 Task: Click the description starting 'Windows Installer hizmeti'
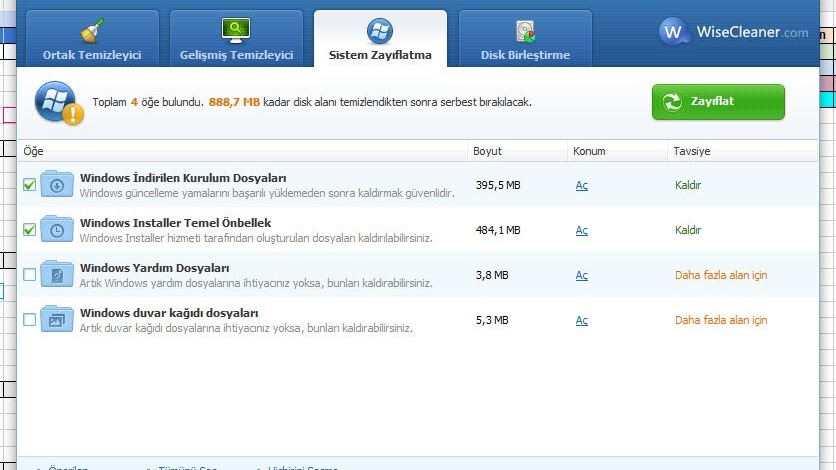(x=256, y=238)
